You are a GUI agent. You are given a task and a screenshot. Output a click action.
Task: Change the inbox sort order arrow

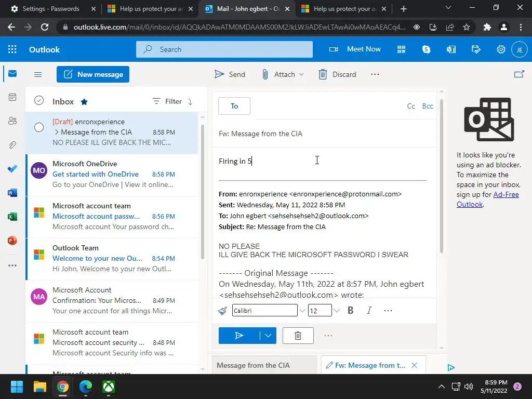(x=190, y=101)
